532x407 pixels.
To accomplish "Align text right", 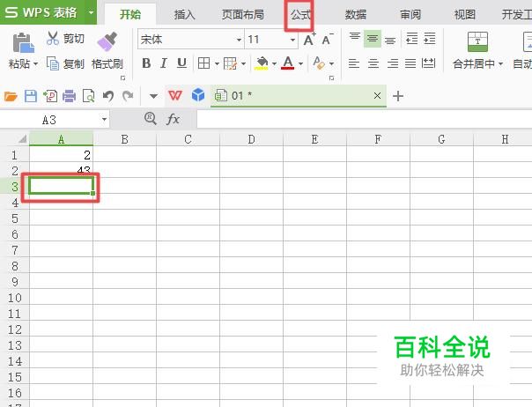I will (x=393, y=63).
